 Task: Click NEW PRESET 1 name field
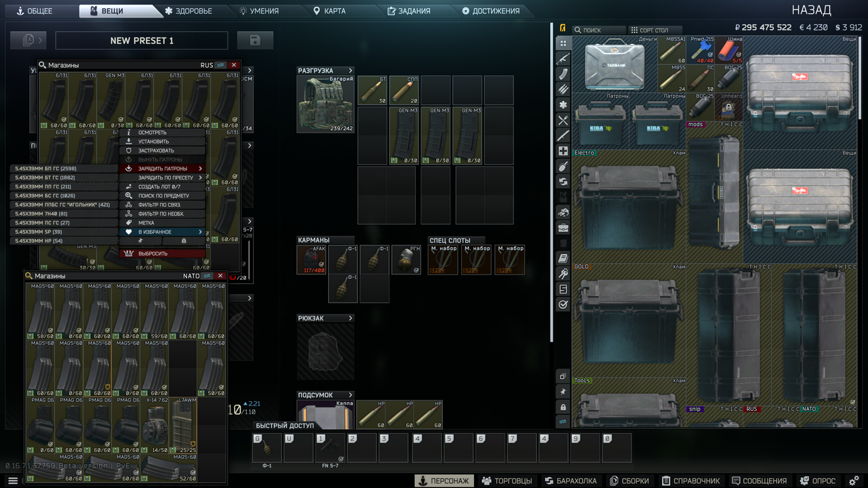coord(142,41)
